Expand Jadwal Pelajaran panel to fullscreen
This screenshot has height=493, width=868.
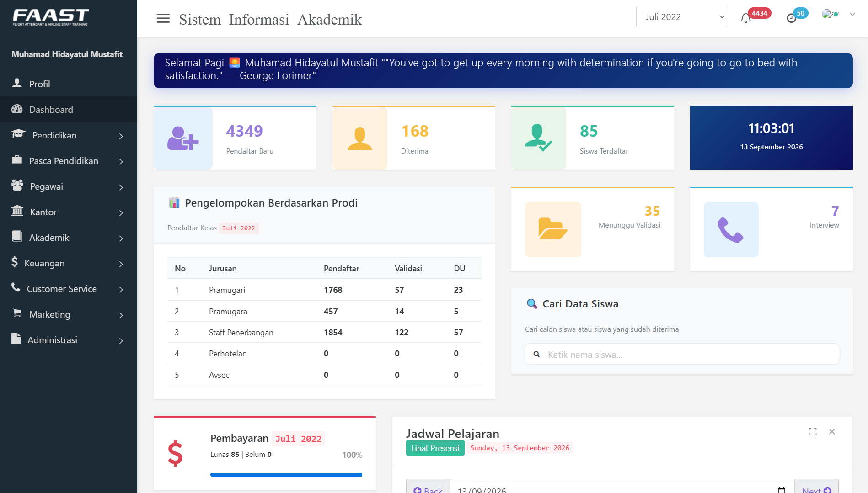click(x=813, y=431)
